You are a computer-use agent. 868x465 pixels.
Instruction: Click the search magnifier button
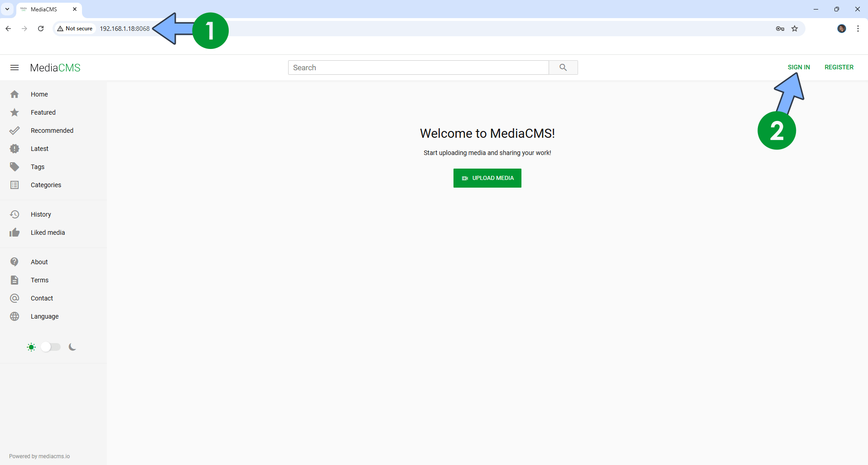pyautogui.click(x=563, y=68)
